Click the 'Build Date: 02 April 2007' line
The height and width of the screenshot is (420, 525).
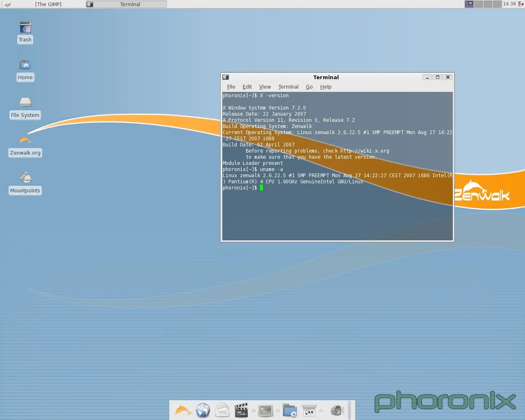click(259, 145)
